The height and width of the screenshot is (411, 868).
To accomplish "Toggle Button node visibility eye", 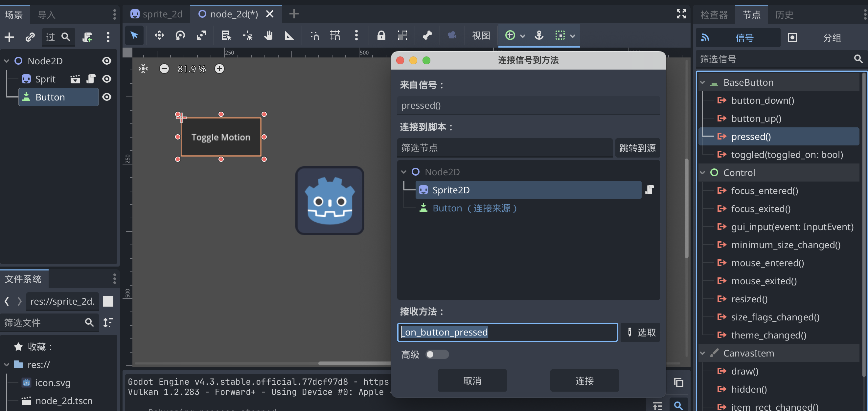I will (x=107, y=97).
